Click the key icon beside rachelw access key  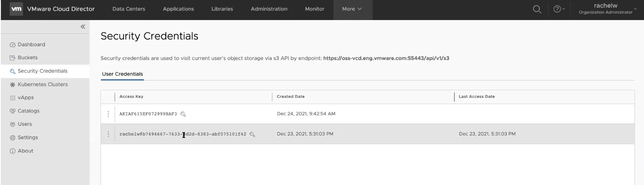[252, 134]
